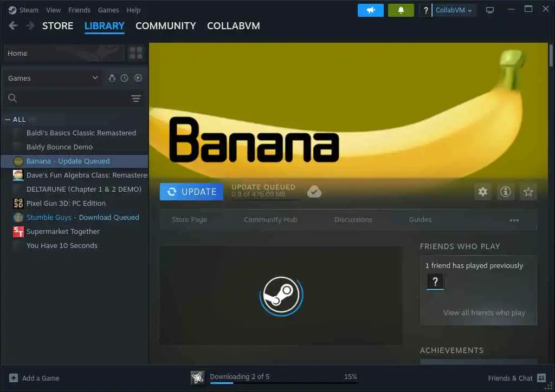
Task: Select the LIBRARY tab
Action: pyautogui.click(x=105, y=26)
